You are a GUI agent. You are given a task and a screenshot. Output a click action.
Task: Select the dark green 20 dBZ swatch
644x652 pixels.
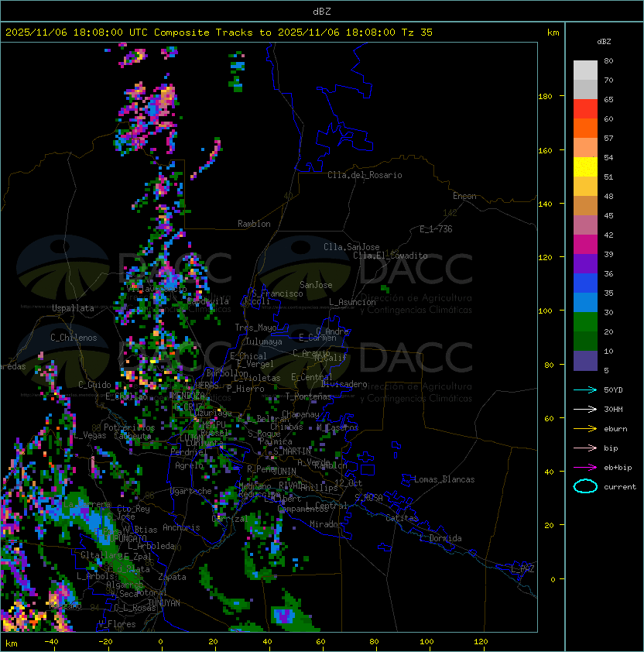click(585, 341)
